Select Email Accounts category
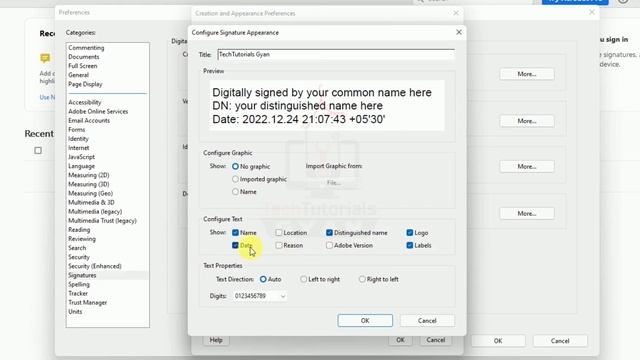 point(89,120)
